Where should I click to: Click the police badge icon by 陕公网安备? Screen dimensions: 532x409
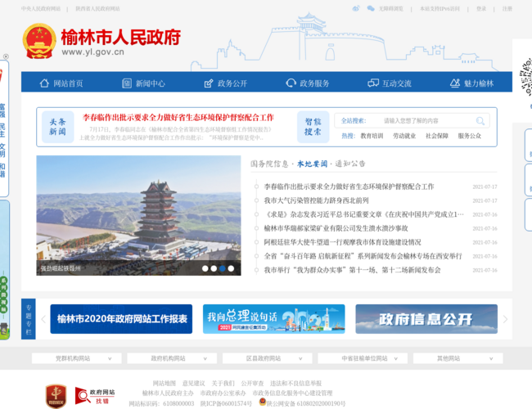point(262,402)
